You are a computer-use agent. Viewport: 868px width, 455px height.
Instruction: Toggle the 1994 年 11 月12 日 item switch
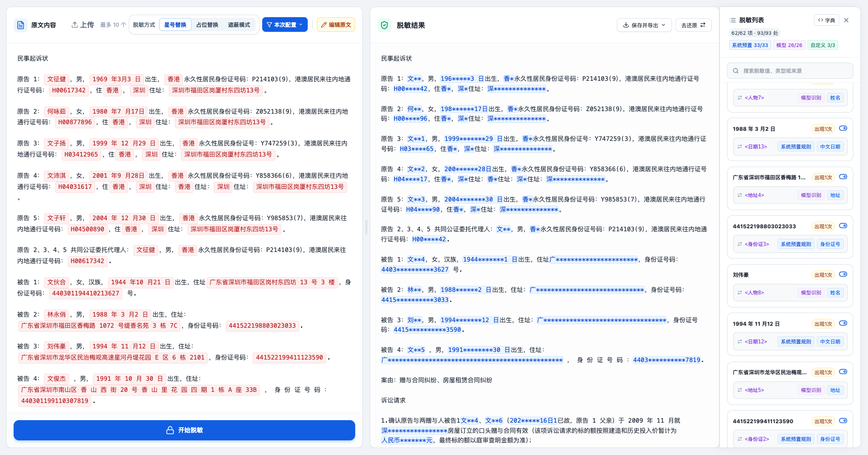click(x=843, y=323)
